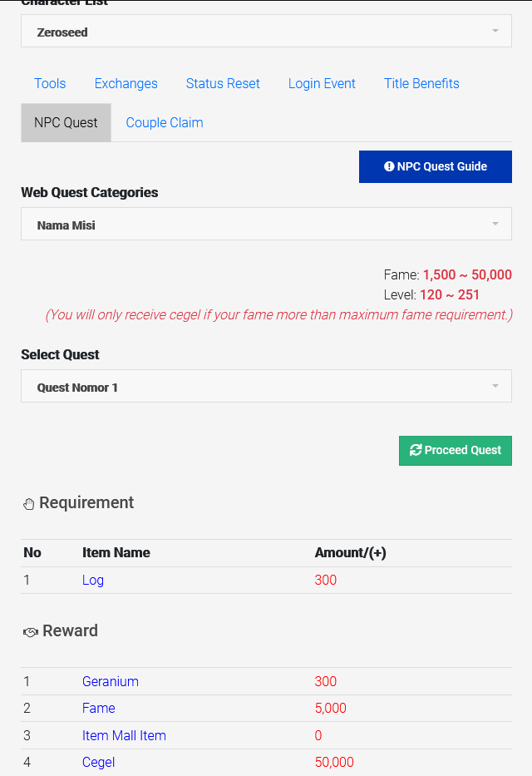Select the NPC Quest tab

click(x=66, y=121)
